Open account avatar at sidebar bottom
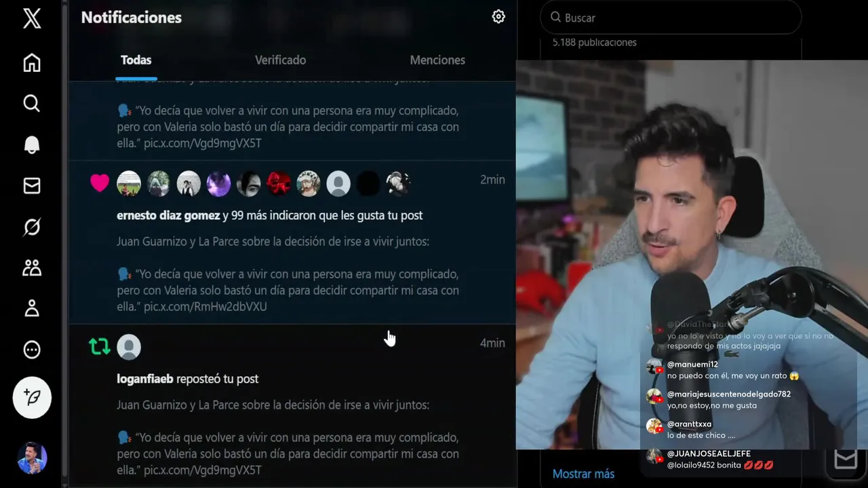This screenshot has width=868, height=488. point(32,458)
